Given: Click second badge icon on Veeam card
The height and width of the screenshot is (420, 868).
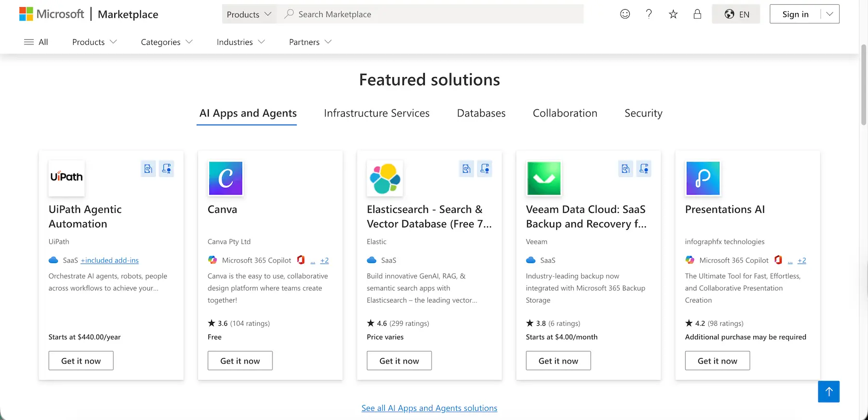Looking at the screenshot, I should point(644,169).
